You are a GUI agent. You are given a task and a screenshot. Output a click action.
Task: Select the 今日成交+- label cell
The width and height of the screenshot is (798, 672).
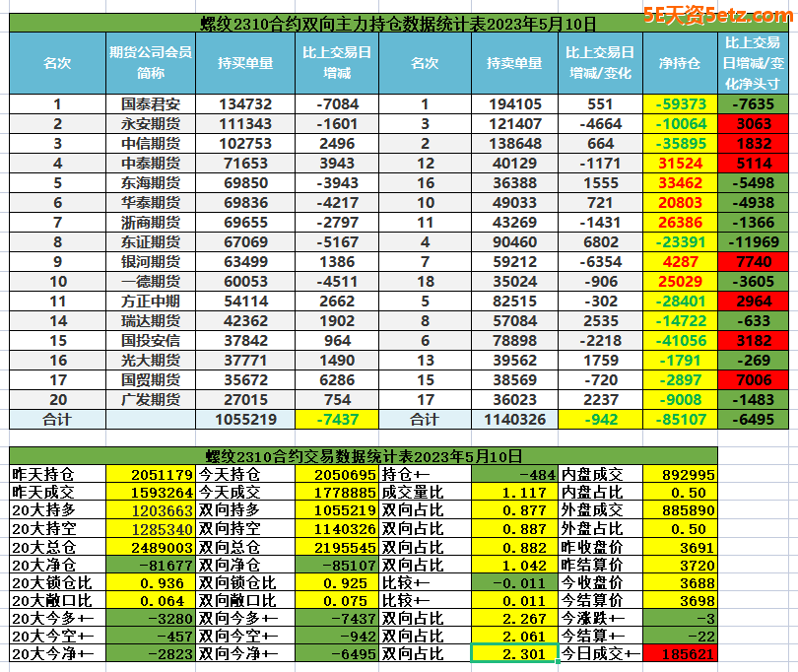[x=601, y=653]
